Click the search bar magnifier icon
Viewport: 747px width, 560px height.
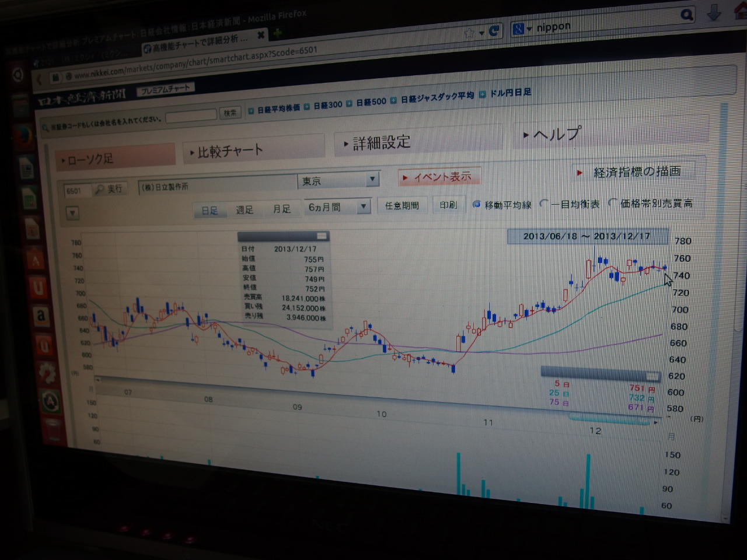(x=687, y=15)
